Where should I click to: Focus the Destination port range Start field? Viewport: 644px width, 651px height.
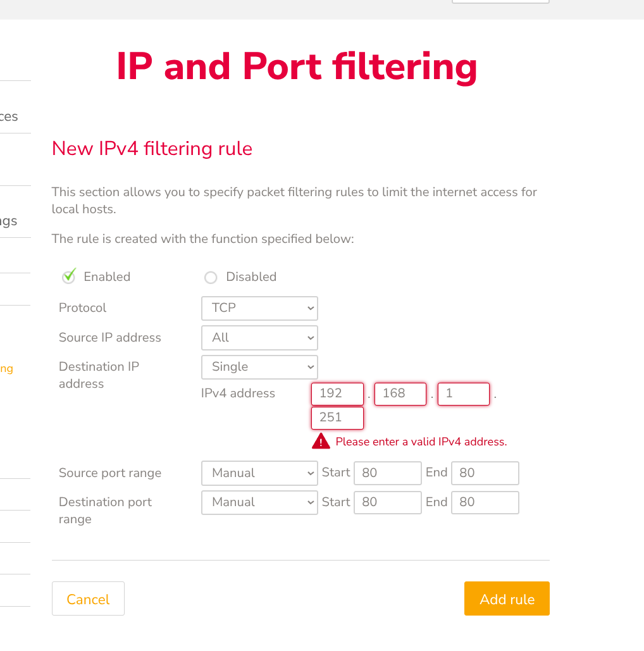pyautogui.click(x=387, y=502)
